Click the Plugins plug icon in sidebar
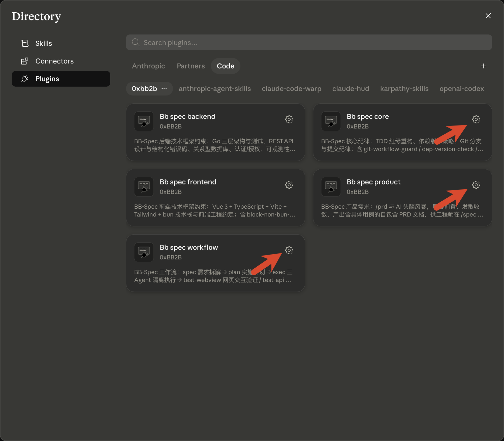The image size is (504, 441). pyautogui.click(x=24, y=79)
